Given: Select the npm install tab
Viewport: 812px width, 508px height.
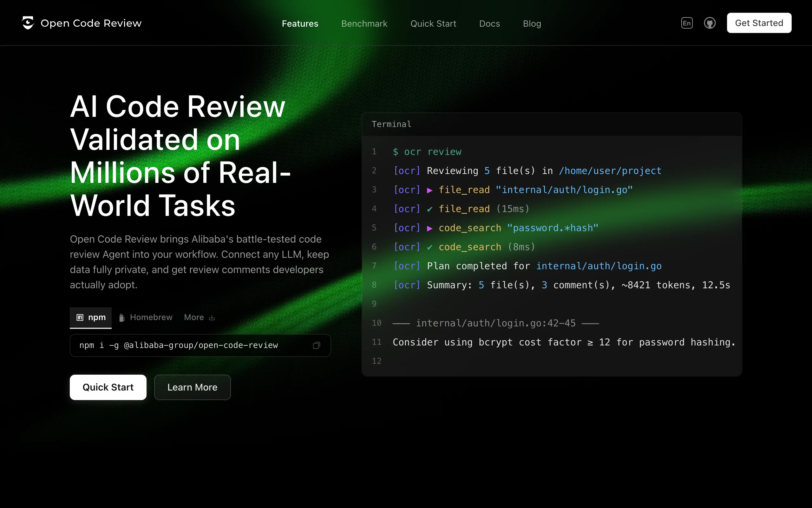Looking at the screenshot, I should pyautogui.click(x=91, y=317).
